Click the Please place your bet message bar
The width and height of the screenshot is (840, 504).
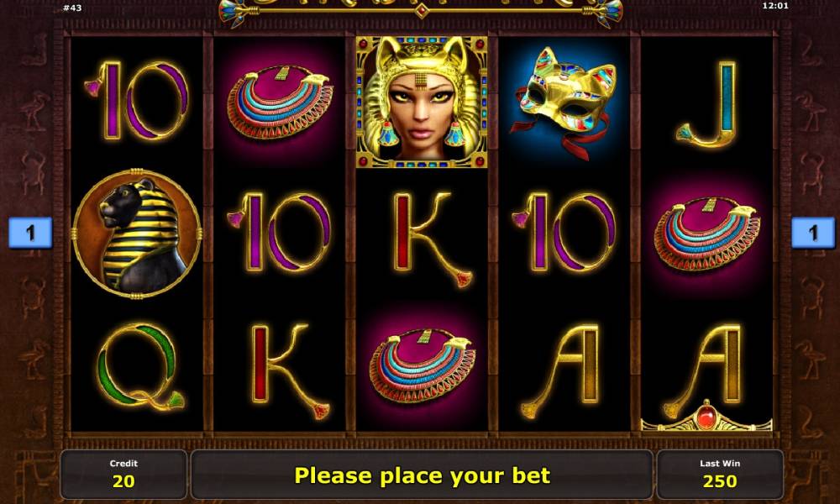[423, 475]
